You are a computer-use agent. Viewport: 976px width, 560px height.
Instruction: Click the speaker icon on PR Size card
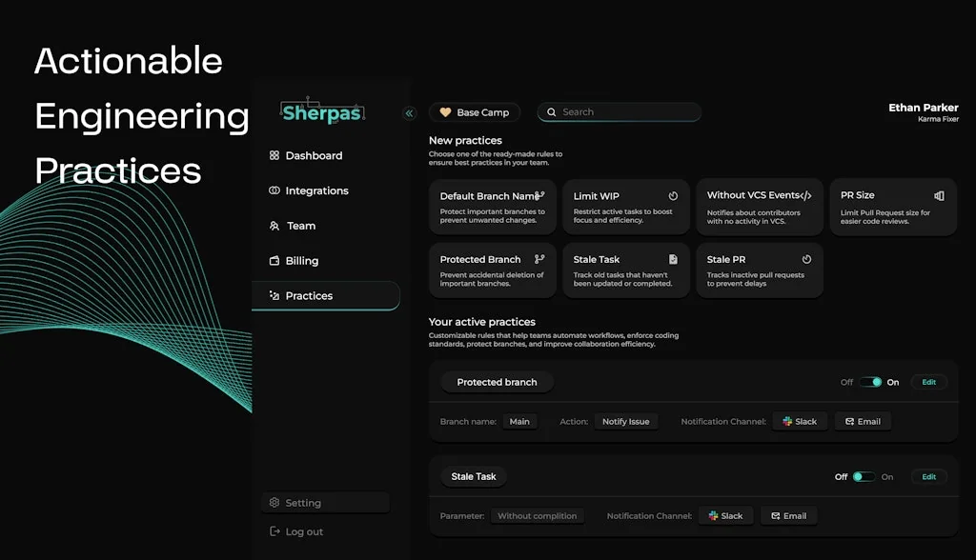point(939,194)
